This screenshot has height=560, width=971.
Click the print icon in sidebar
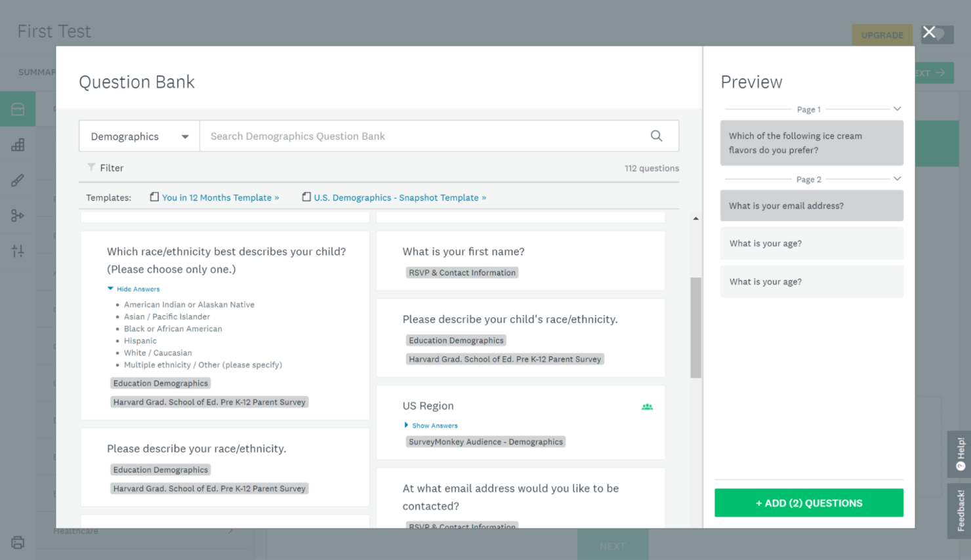point(18,542)
